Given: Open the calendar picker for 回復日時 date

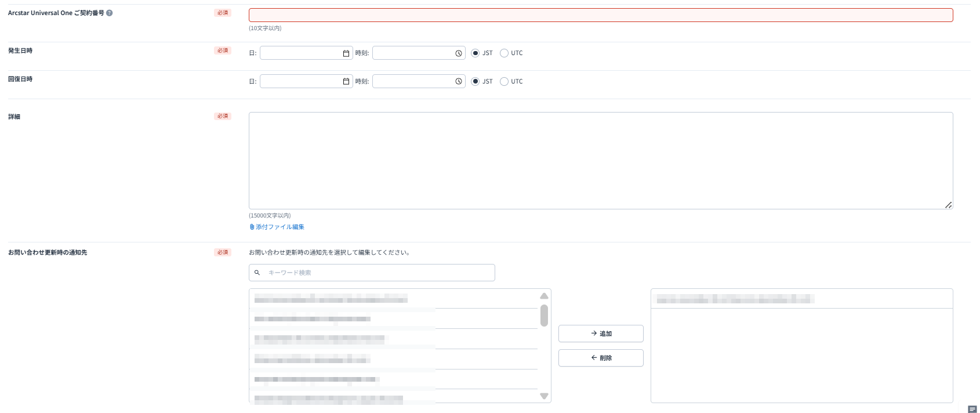Looking at the screenshot, I should 346,81.
